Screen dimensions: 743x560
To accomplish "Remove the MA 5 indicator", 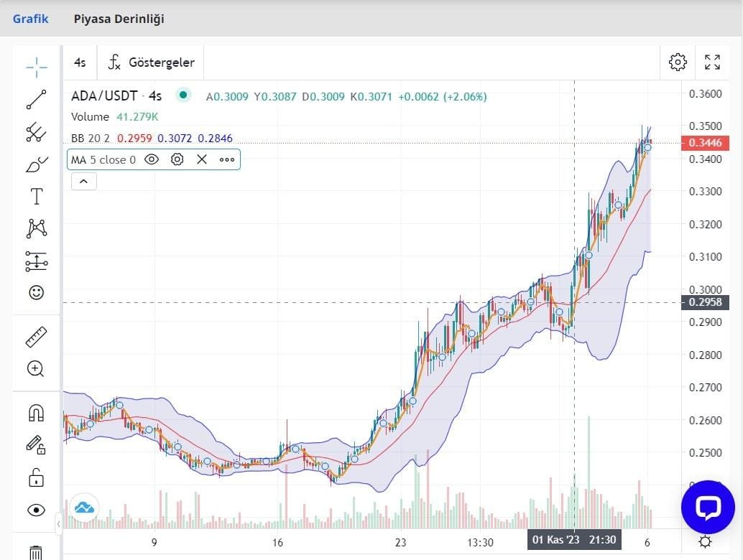I will 202,159.
